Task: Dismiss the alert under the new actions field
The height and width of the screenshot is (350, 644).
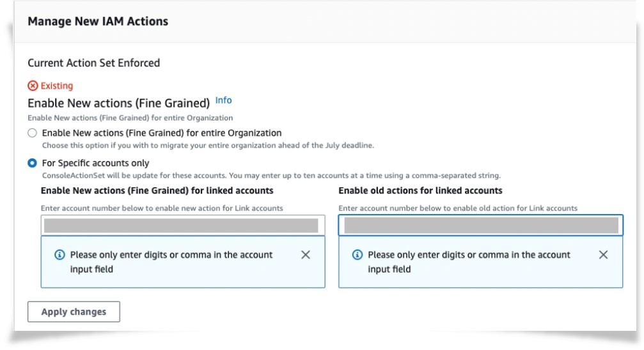Action: 305,255
